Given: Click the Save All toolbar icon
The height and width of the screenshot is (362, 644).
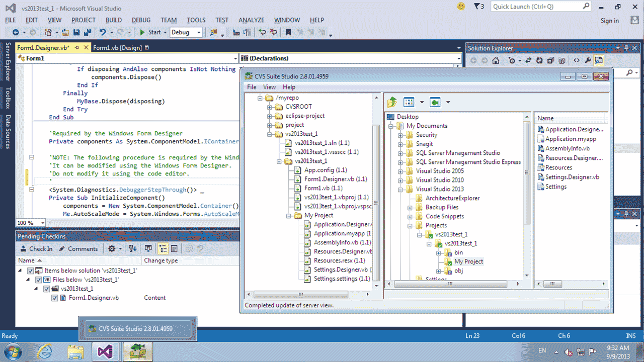Looking at the screenshot, I should pyautogui.click(x=88, y=32).
